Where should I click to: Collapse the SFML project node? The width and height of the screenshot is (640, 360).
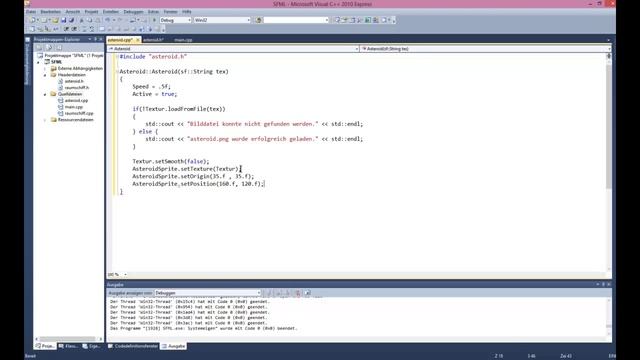(x=39, y=62)
